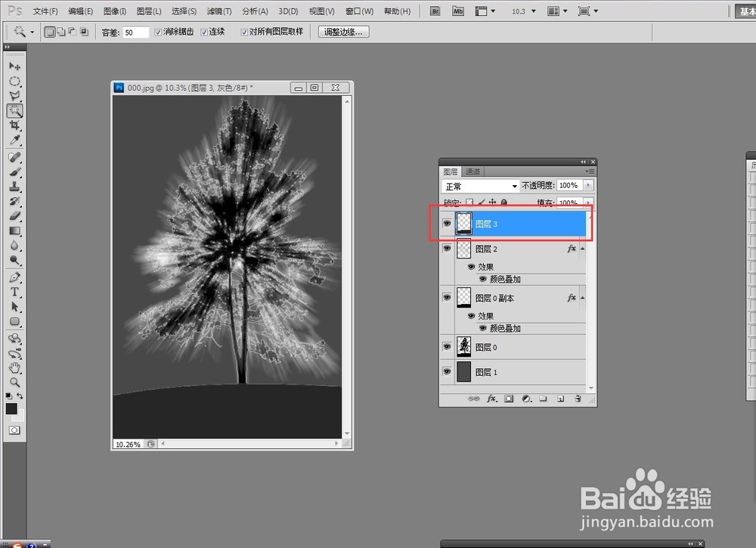
Task: Select the 3D Rotate tool
Action: [14, 339]
